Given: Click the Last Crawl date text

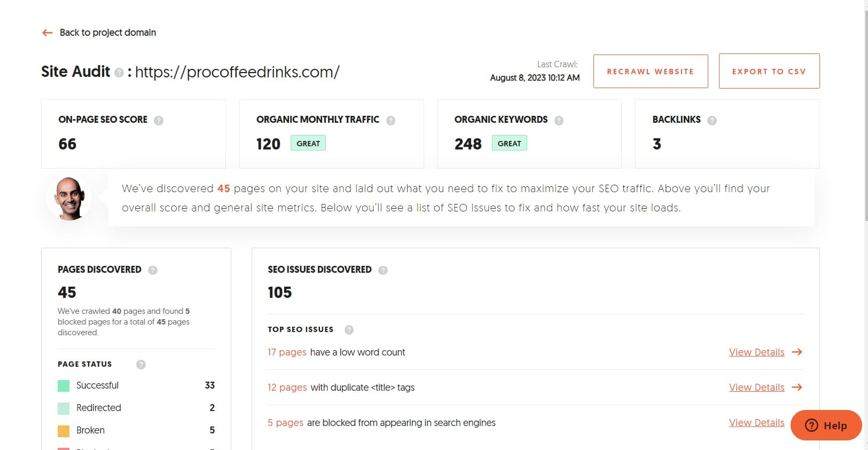Looking at the screenshot, I should [535, 78].
